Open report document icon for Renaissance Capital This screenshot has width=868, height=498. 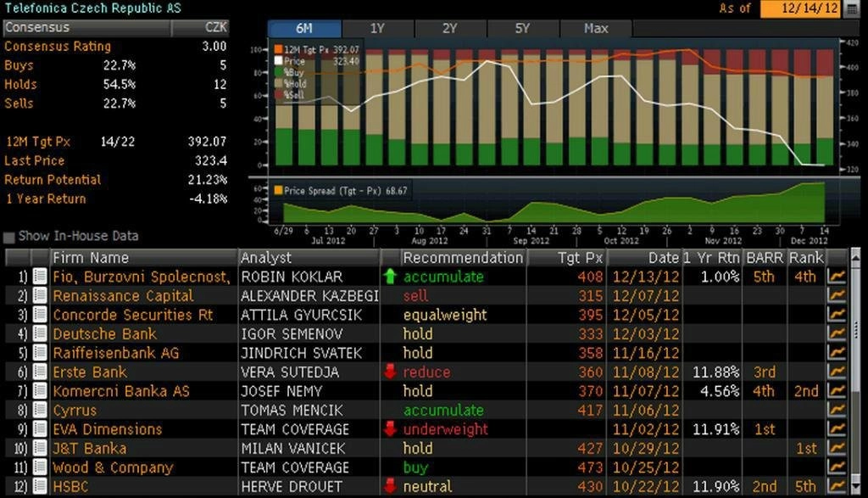click(x=39, y=295)
